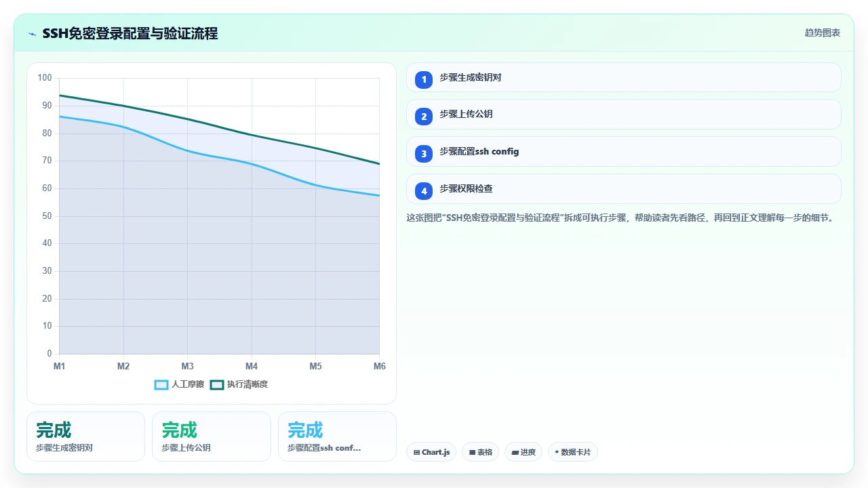
Task: Click the SSH免密登录配置与验证流程 title text
Action: (130, 34)
